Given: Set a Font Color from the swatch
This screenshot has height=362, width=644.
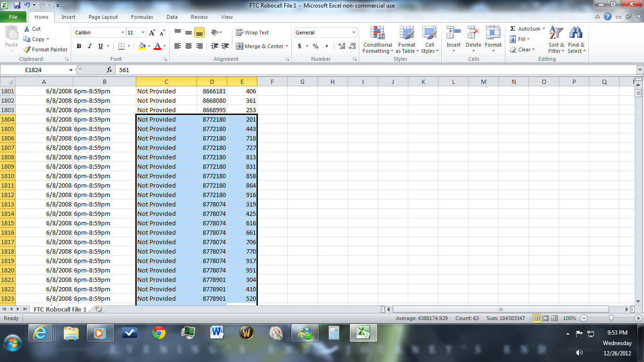Looking at the screenshot, I should pos(158,46).
